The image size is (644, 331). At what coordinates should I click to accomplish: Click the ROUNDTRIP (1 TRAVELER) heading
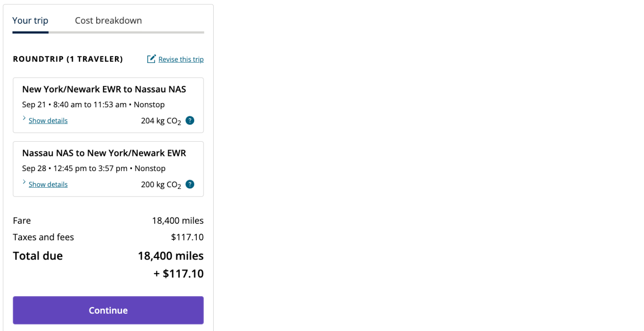click(x=68, y=59)
